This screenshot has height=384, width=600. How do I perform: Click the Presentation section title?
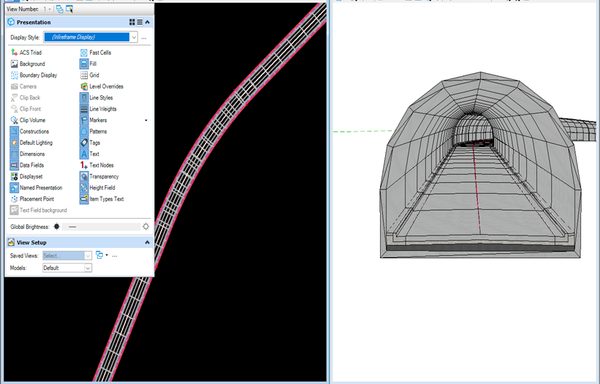point(34,22)
